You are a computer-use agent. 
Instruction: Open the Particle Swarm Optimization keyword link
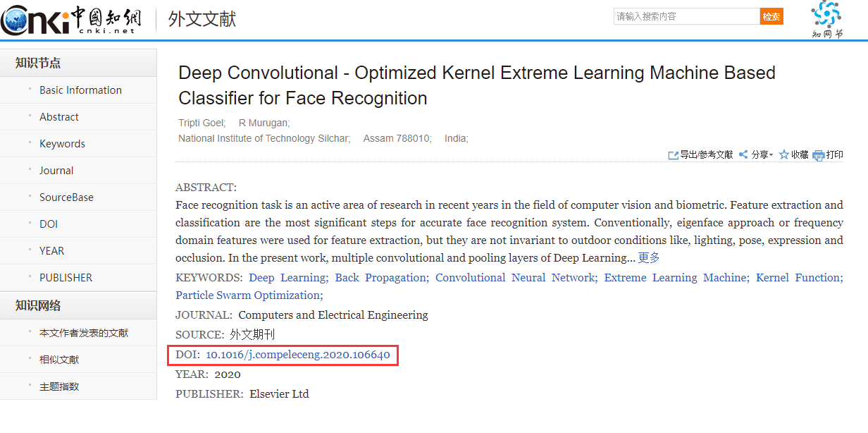tap(249, 295)
